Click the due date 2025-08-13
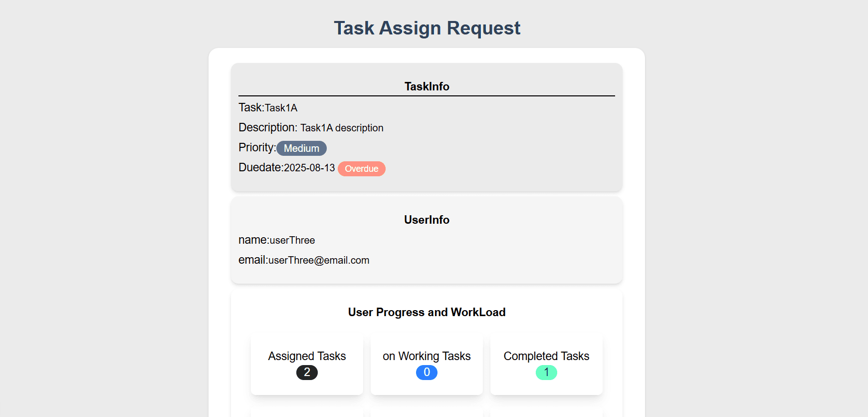The width and height of the screenshot is (868, 417). tap(309, 168)
